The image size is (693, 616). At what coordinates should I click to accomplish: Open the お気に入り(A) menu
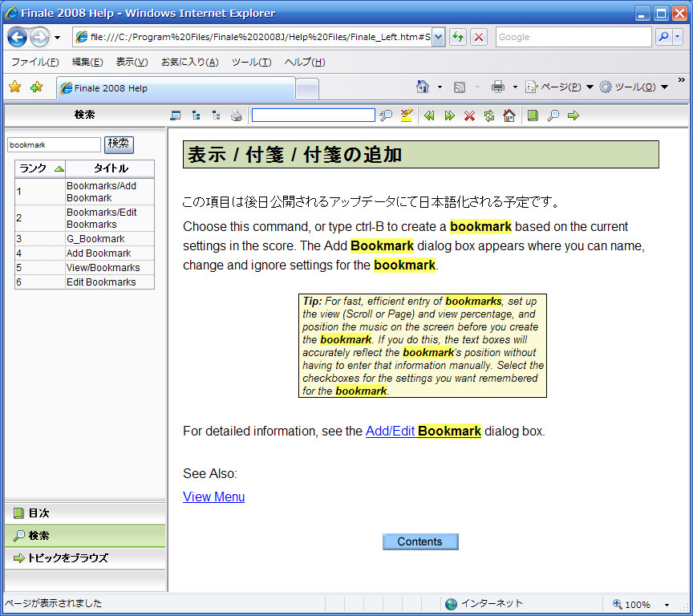[189, 62]
